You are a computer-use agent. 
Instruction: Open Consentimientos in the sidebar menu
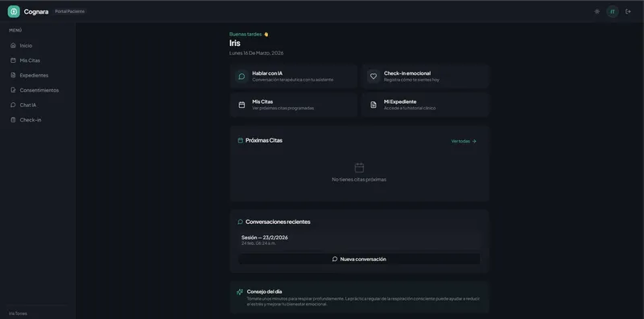[37, 90]
